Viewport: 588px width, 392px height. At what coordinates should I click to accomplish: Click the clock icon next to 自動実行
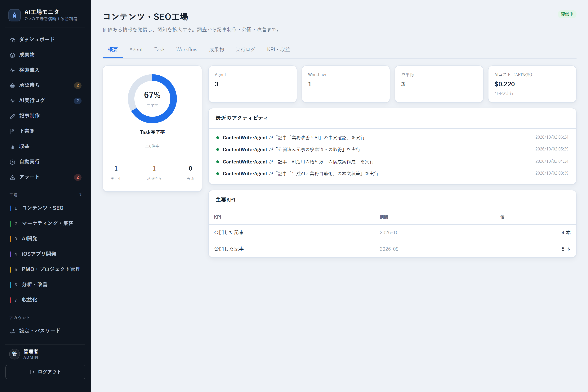pos(12,162)
